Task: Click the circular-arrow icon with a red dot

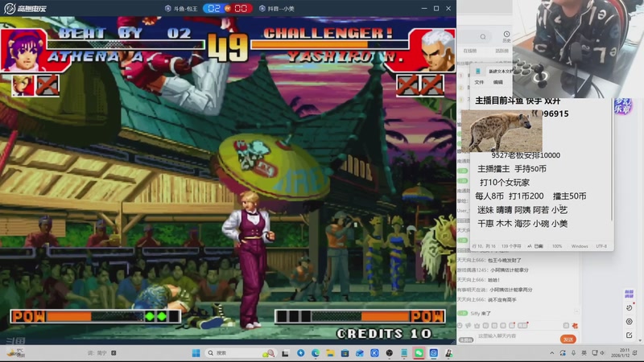Action: click(630, 308)
